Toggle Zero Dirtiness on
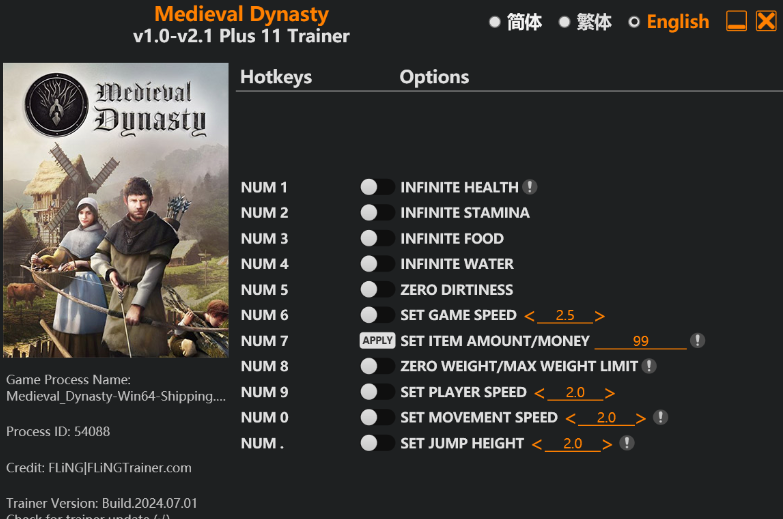Image resolution: width=783 pixels, height=519 pixels. point(377,290)
